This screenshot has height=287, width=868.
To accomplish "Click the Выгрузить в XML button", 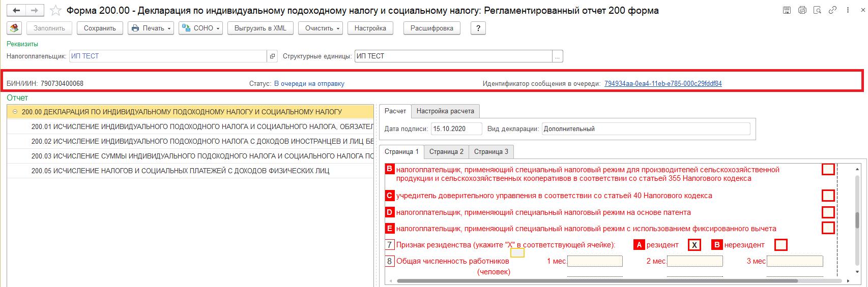I will click(x=260, y=28).
